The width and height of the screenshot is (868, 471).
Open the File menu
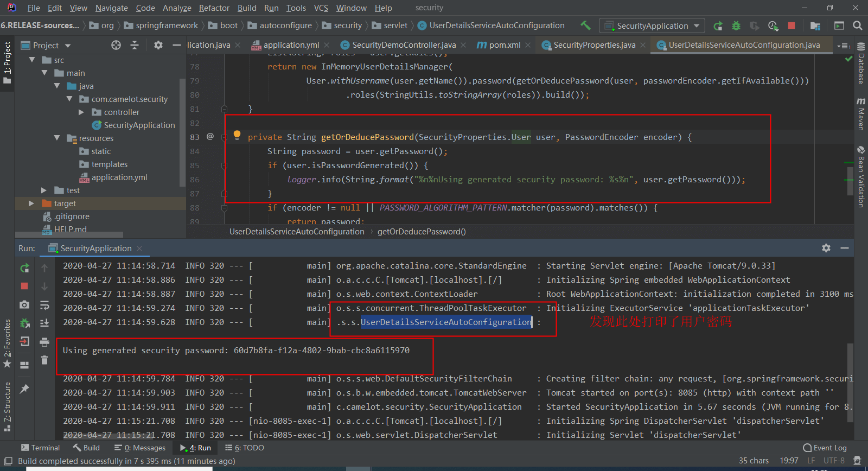coord(33,8)
